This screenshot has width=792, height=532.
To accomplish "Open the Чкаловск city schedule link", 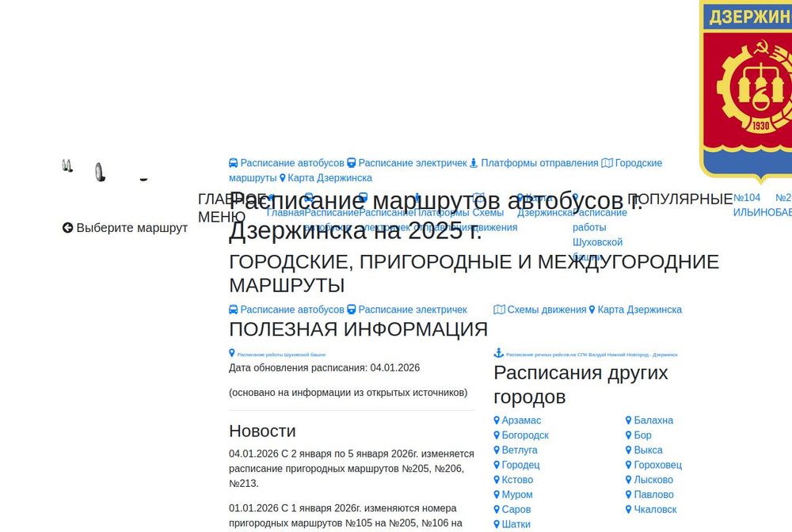I will pos(655,509).
